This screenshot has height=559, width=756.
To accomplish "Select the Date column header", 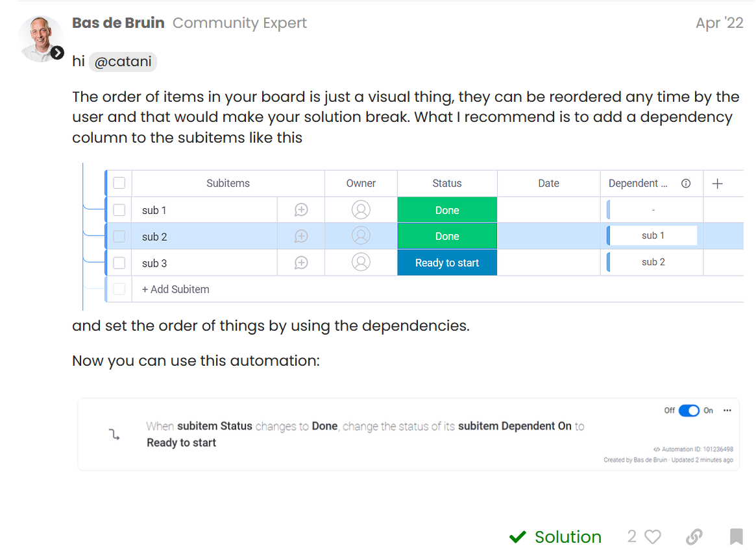I will click(549, 183).
